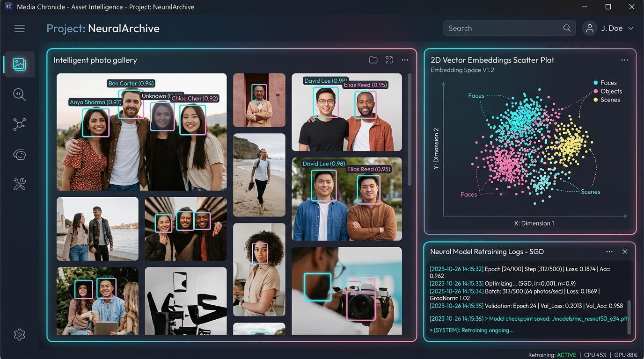Expand gallery to fullscreen
The width and height of the screenshot is (644, 359).
coord(389,60)
